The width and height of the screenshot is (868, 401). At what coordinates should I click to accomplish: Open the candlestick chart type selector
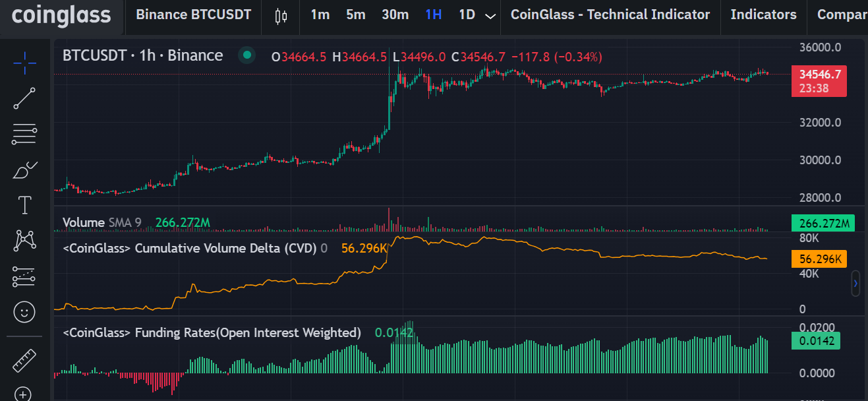281,16
